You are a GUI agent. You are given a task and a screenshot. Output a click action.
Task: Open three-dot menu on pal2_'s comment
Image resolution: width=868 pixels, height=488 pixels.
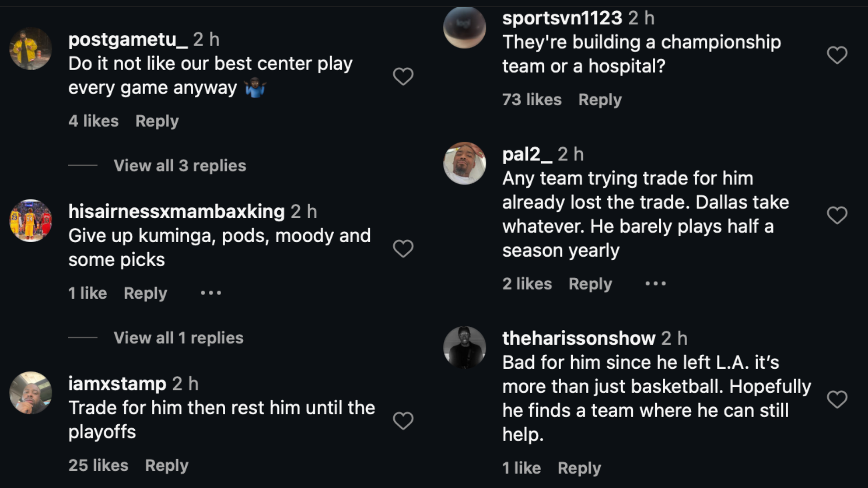[656, 284]
